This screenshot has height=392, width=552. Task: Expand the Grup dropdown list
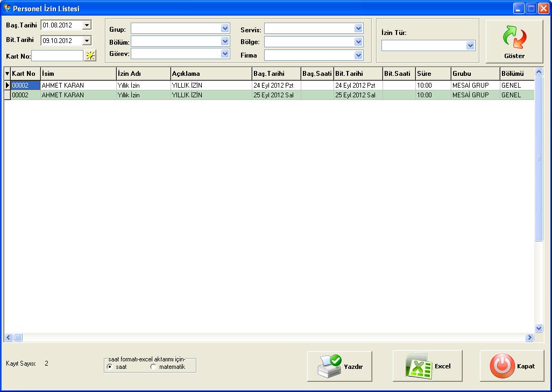pyautogui.click(x=225, y=28)
